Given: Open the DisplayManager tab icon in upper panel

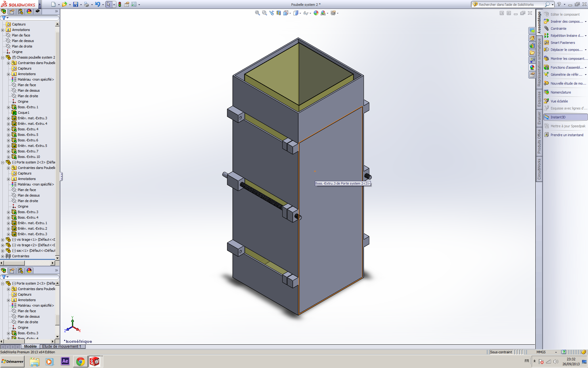Looking at the screenshot, I should [29, 11].
